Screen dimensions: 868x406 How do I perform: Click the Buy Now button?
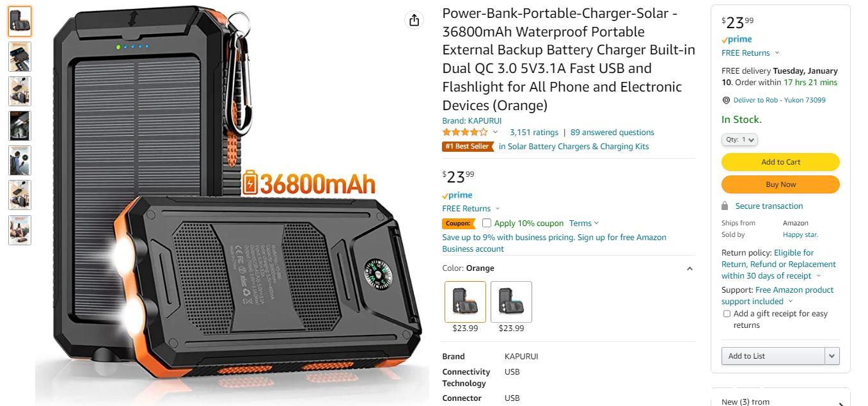point(780,184)
